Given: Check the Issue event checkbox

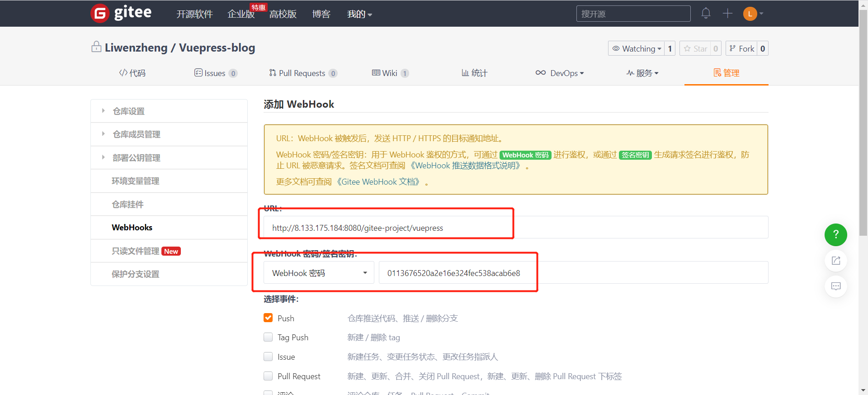Looking at the screenshot, I should [268, 357].
